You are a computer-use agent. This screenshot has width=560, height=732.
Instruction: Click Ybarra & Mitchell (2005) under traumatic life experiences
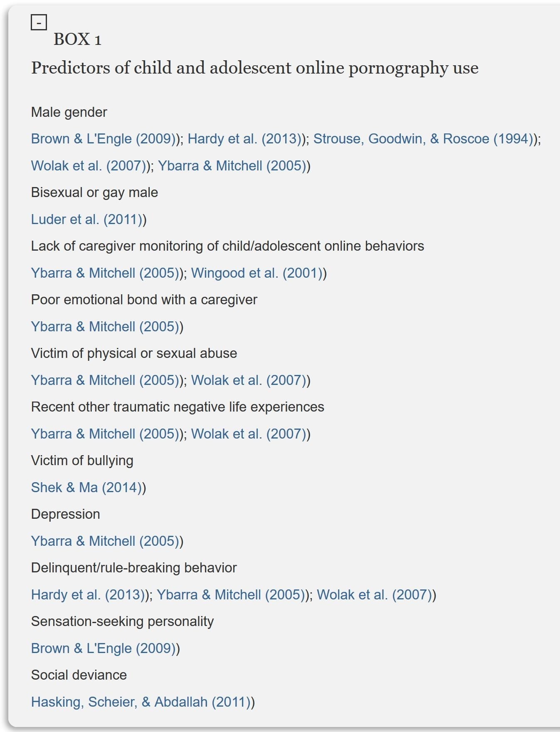tap(105, 434)
